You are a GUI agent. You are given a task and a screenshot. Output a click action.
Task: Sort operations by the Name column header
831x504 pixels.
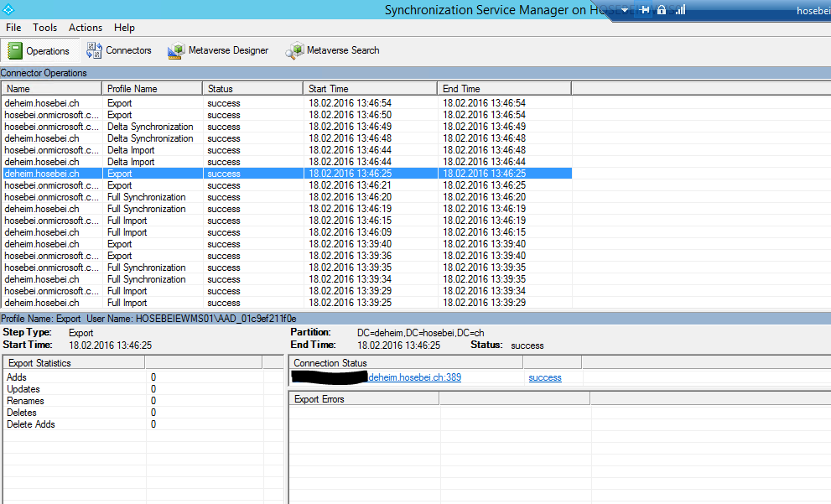51,89
